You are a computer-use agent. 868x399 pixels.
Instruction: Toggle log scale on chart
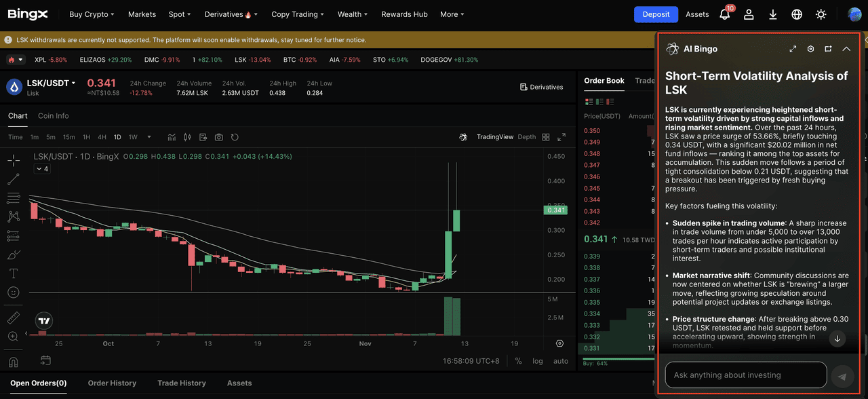(538, 361)
